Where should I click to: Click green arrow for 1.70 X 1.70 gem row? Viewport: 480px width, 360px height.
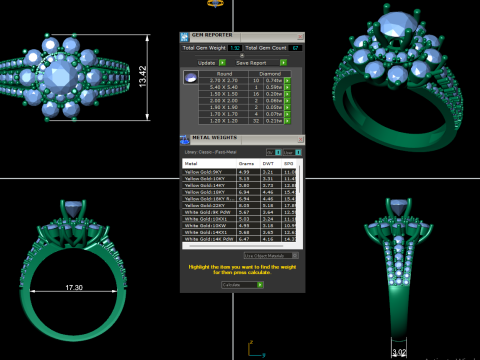(x=287, y=114)
